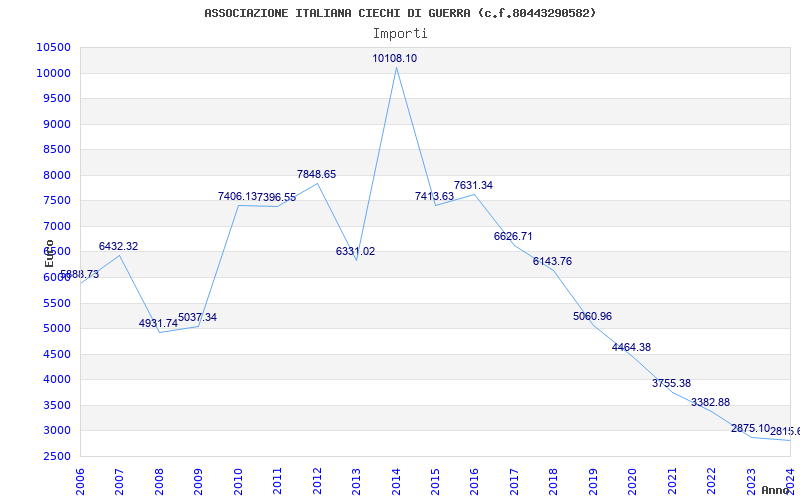Image resolution: width=800 pixels, height=500 pixels.
Task: Click the data label 7631.34
Action: (x=473, y=185)
